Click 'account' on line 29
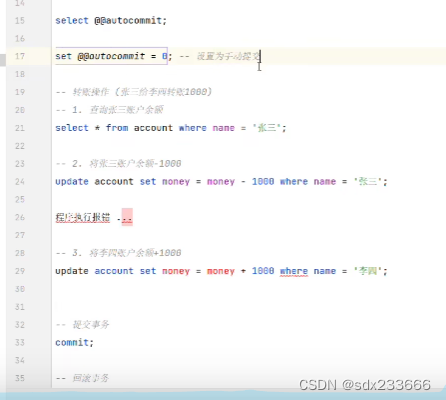 click(114, 271)
